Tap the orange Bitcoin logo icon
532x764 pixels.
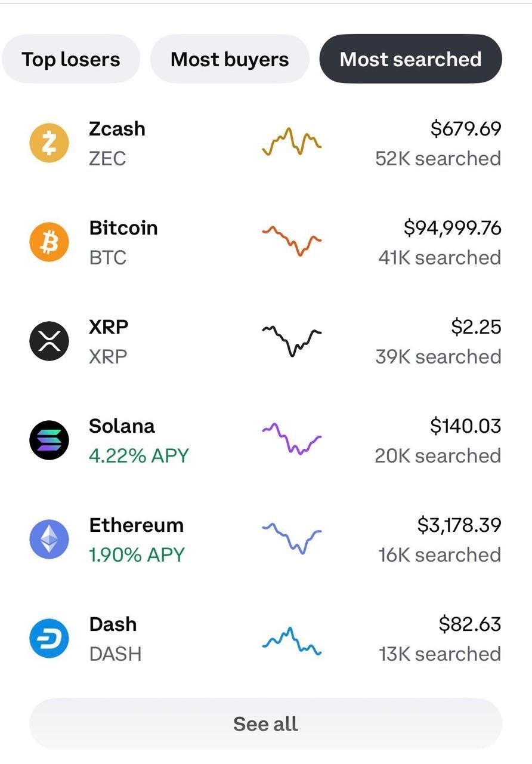coord(49,242)
